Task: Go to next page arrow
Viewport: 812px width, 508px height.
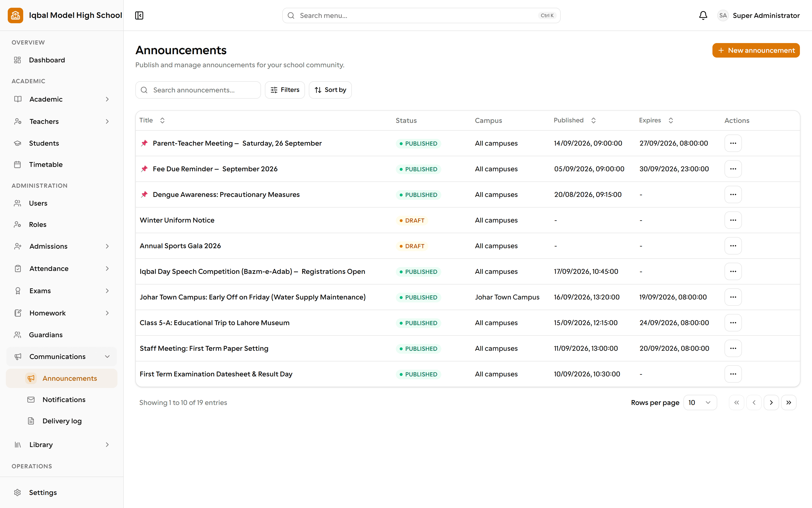Action: click(x=771, y=403)
